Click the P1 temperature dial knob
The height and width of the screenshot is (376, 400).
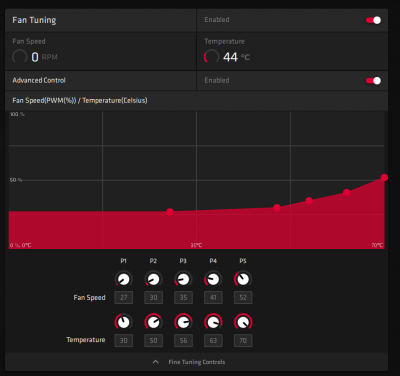tap(124, 322)
